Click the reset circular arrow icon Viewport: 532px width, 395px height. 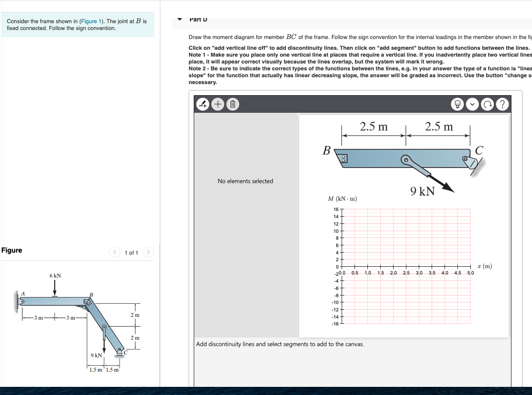(x=487, y=104)
